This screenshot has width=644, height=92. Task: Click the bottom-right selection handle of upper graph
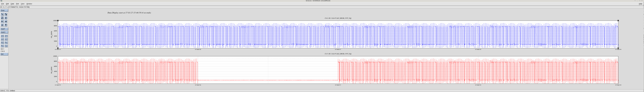coord(618,48)
